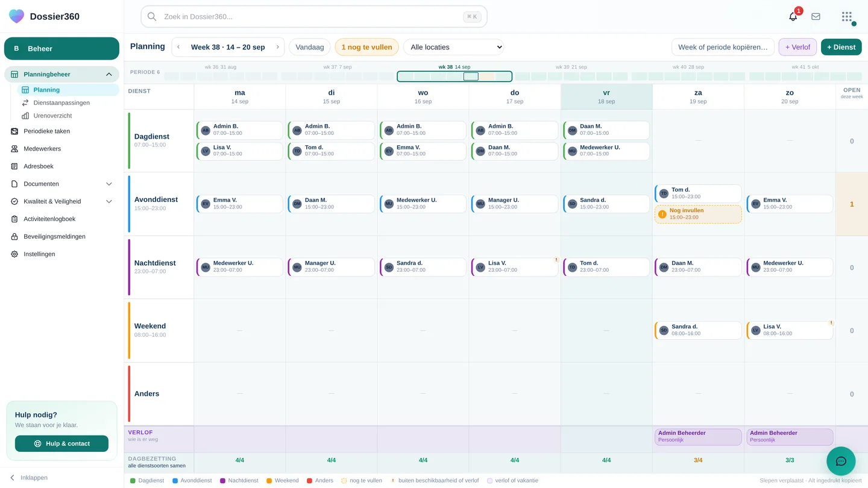
Task: Click the + Dienst button
Action: (841, 47)
